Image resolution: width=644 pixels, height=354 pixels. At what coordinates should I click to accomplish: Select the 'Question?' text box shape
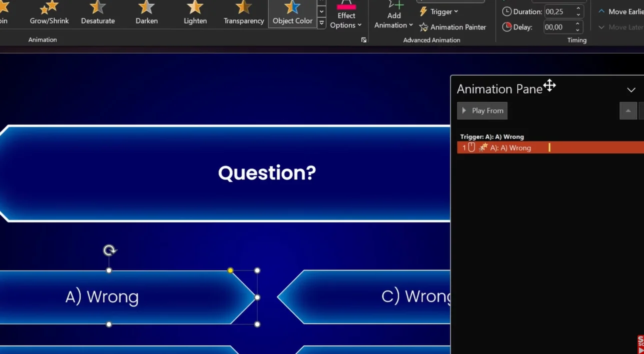267,173
